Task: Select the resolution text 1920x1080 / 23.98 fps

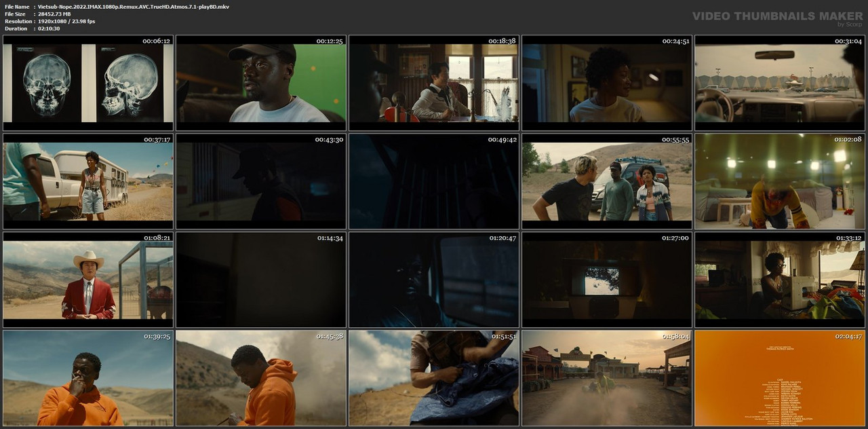Action: pyautogui.click(x=66, y=21)
